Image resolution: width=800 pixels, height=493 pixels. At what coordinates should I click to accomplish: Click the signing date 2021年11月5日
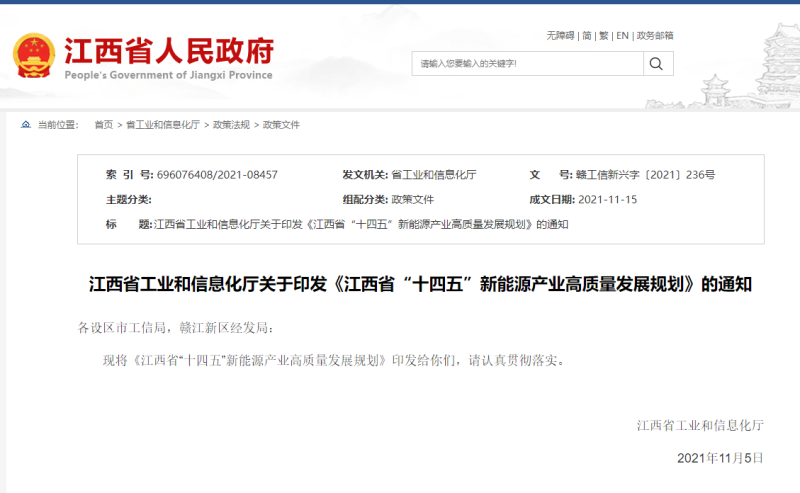click(720, 458)
